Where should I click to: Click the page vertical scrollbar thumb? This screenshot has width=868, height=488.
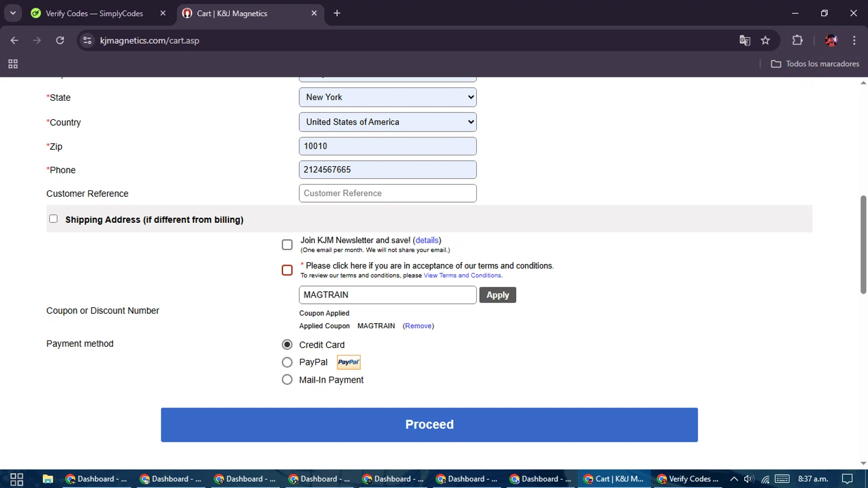(x=863, y=244)
